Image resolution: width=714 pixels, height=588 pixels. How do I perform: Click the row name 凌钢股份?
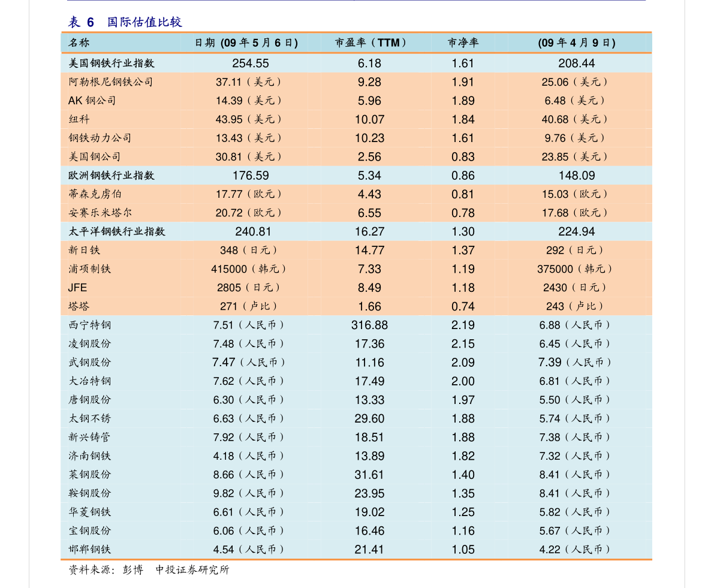[90, 343]
